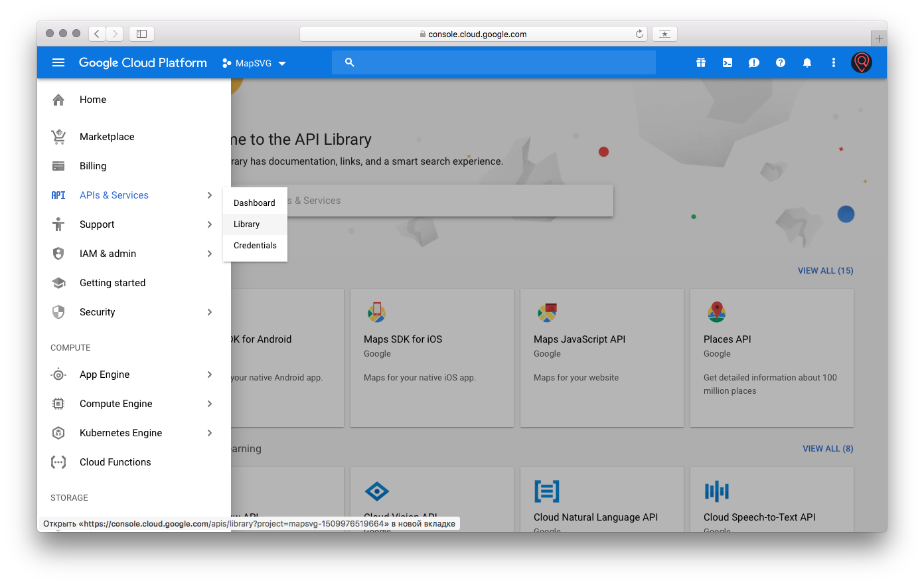Screen dimensions: 924x585
Task: Click the Billing card icon
Action: [x=58, y=166]
